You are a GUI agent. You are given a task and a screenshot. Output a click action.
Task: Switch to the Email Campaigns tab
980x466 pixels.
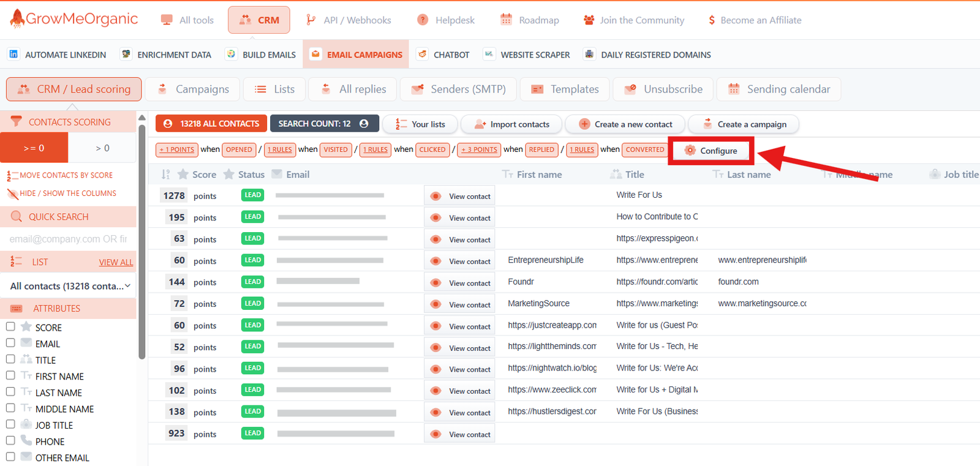click(x=356, y=54)
